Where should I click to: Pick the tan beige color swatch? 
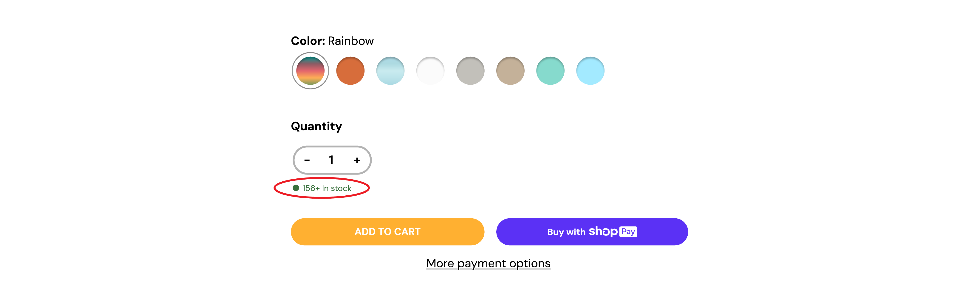click(510, 71)
